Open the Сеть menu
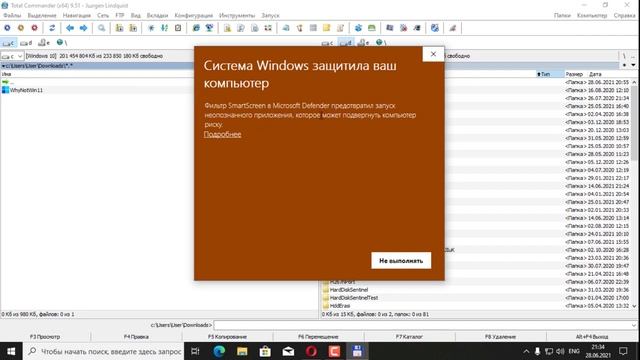This screenshot has height=360, width=640. (x=103, y=15)
